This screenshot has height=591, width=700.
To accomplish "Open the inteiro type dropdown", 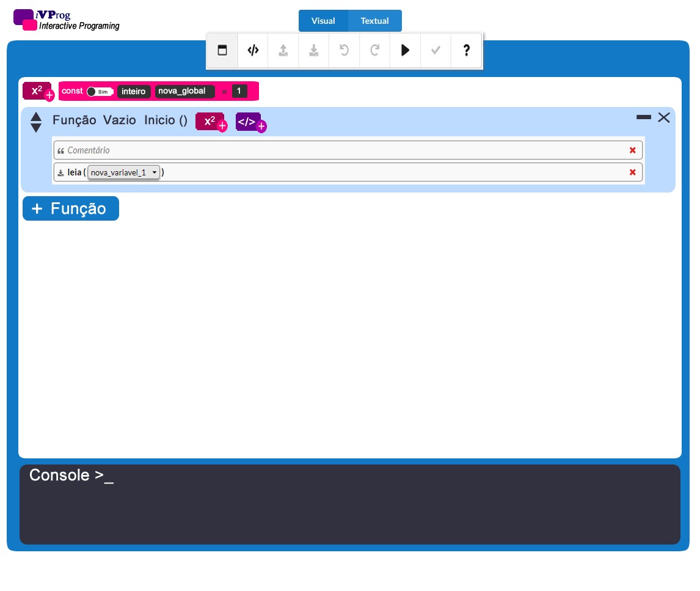I will 134,92.
